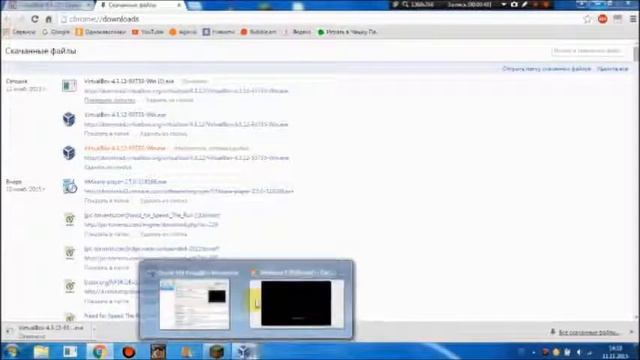The image size is (640, 360).
Task: Click the second VirtualBox blue cube icon
Action: pos(69,119)
